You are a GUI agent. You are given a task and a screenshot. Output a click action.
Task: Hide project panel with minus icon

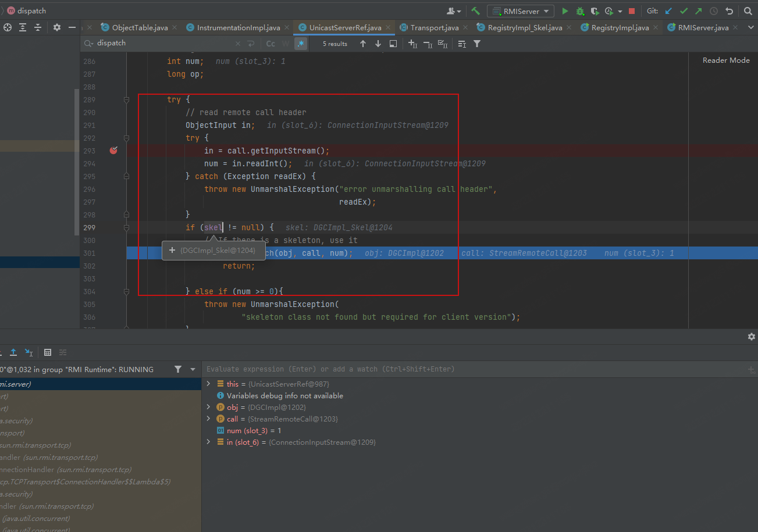[x=72, y=27]
